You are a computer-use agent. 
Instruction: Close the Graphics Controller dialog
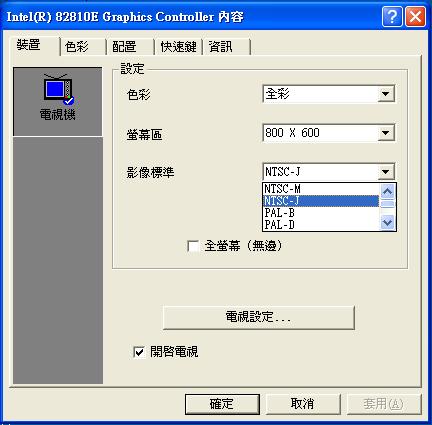click(415, 16)
